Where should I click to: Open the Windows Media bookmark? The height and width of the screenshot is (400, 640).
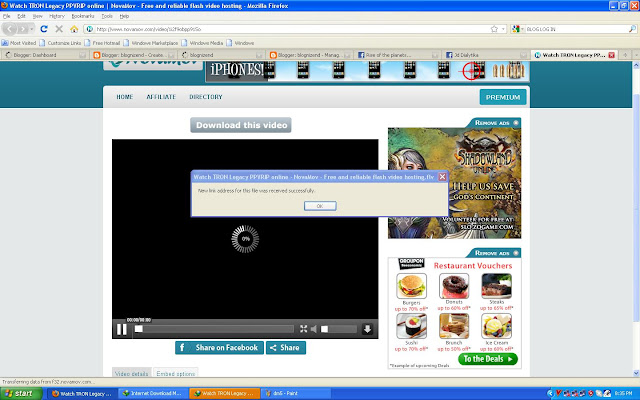click(x=202, y=43)
